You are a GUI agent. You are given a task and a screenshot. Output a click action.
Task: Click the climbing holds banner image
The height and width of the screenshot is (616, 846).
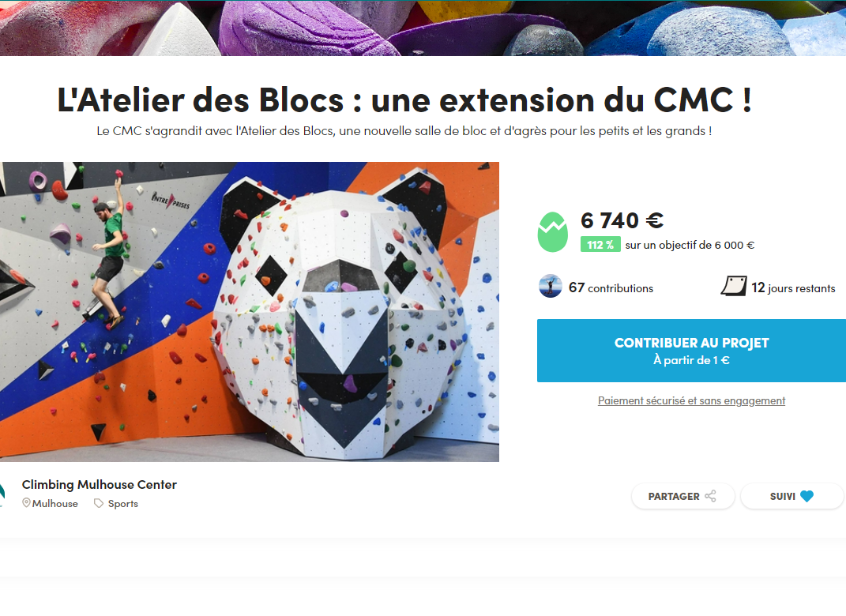423,28
